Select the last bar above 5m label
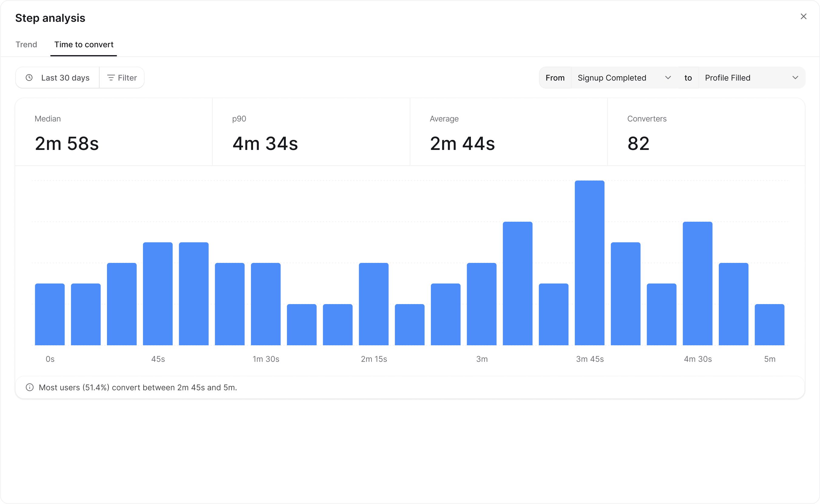 770,325
